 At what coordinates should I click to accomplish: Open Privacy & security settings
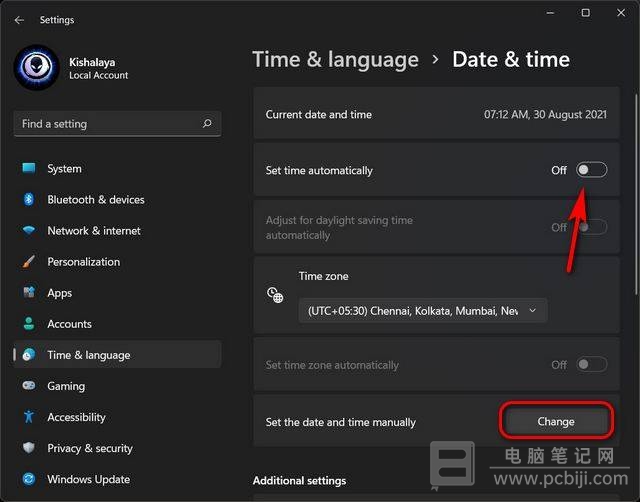coord(118,448)
